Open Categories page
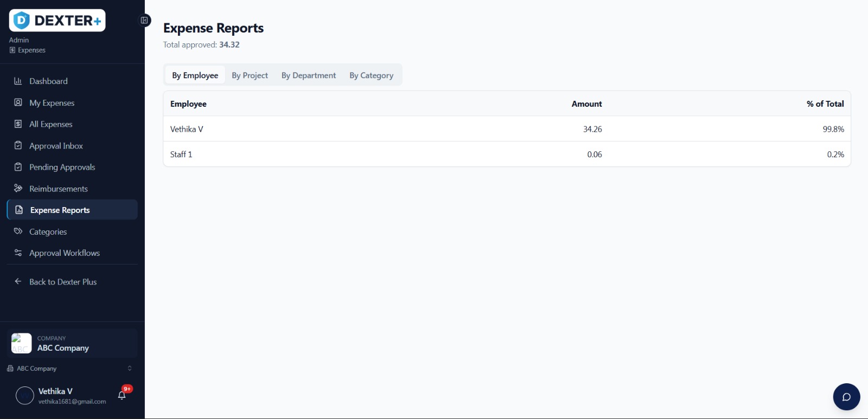Screen dimensions: 868x419 (x=72, y=231)
